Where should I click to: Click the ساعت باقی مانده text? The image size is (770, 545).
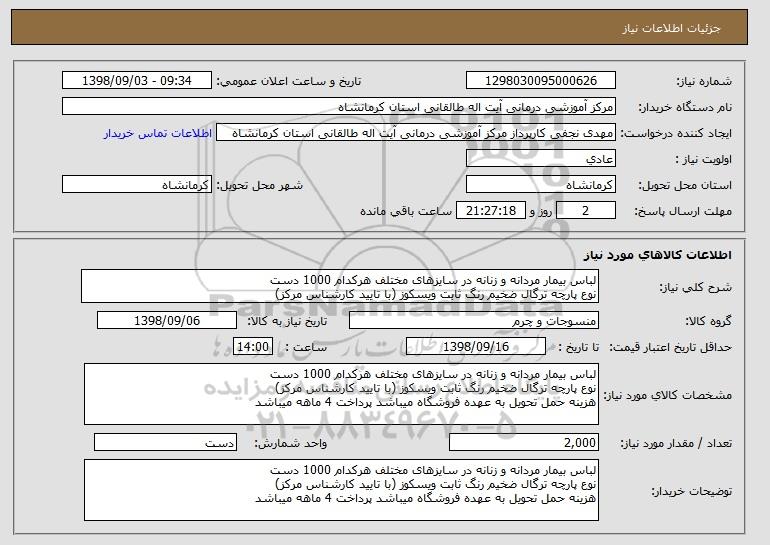click(406, 211)
